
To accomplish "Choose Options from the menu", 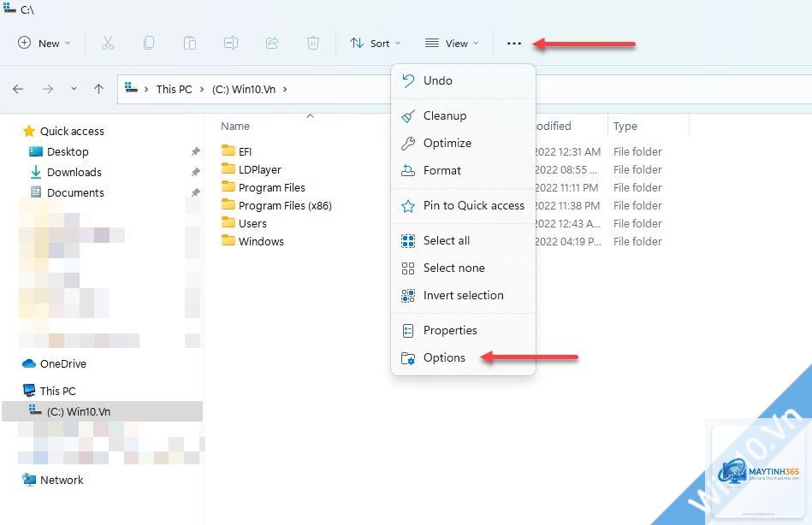I will pos(463,357).
